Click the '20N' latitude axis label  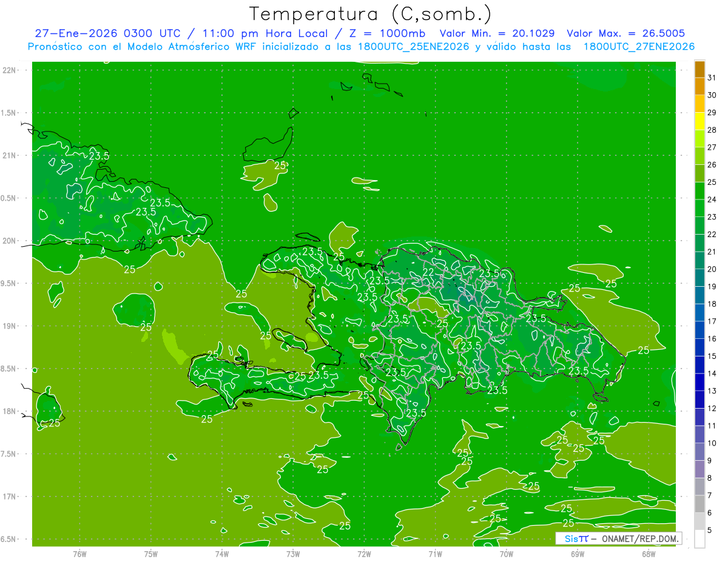click(10, 241)
